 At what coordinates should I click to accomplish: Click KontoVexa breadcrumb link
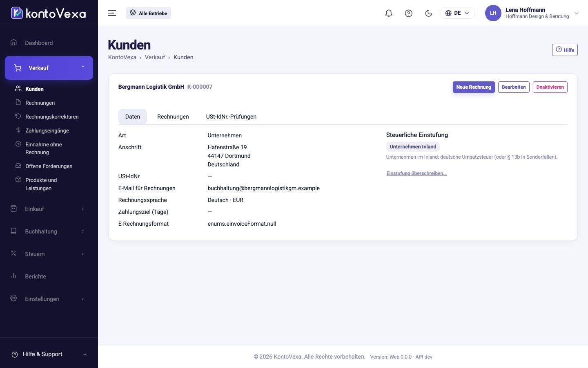[122, 57]
